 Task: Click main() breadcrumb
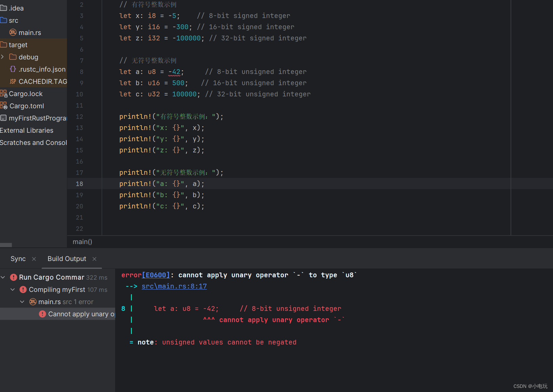(83, 242)
